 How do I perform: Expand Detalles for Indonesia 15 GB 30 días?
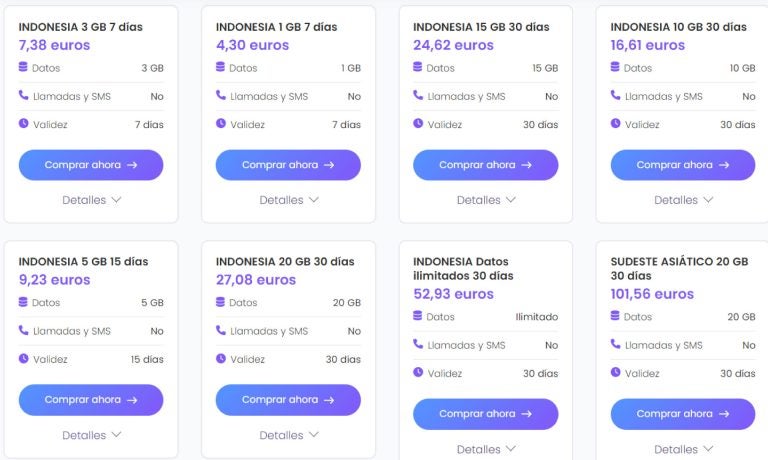click(485, 200)
